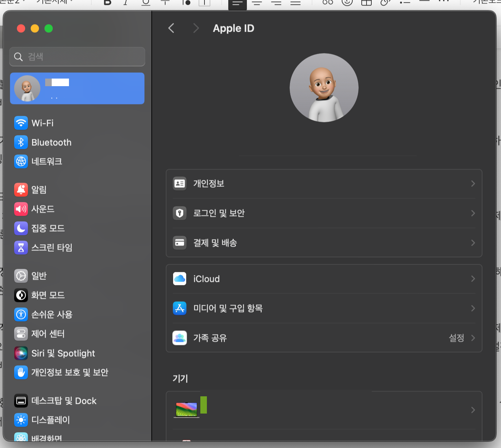The height and width of the screenshot is (448, 501).
Task: Click the 미디어 및 구입 항목 App Store icon
Action: coord(180,308)
